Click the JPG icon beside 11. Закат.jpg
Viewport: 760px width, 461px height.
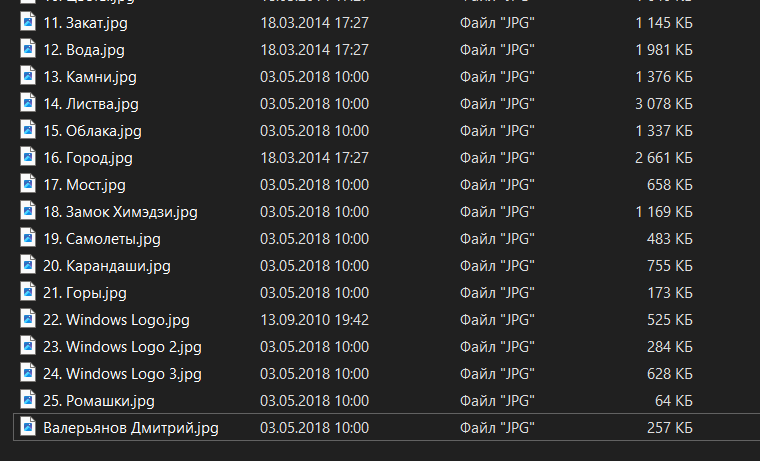point(28,22)
